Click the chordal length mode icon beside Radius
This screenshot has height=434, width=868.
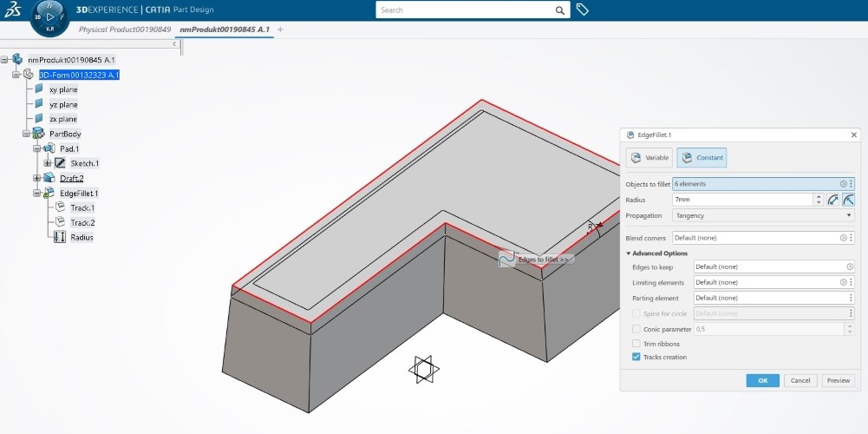(833, 200)
